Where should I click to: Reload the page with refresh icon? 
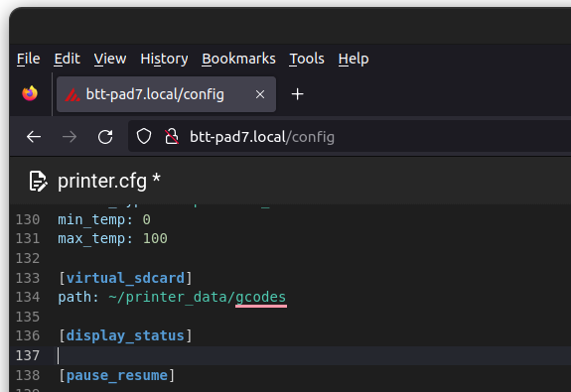tap(105, 137)
